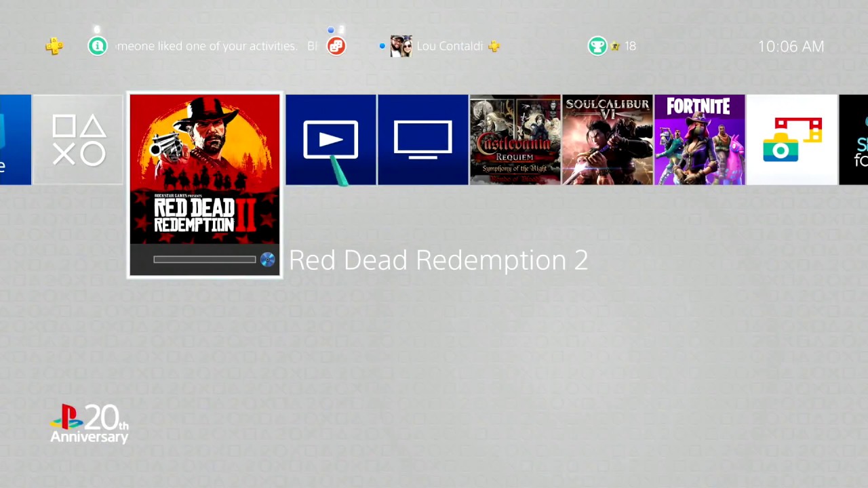This screenshot has width=868, height=488.
Task: Read 'liked one of your activities' notification
Action: pyautogui.click(x=207, y=46)
